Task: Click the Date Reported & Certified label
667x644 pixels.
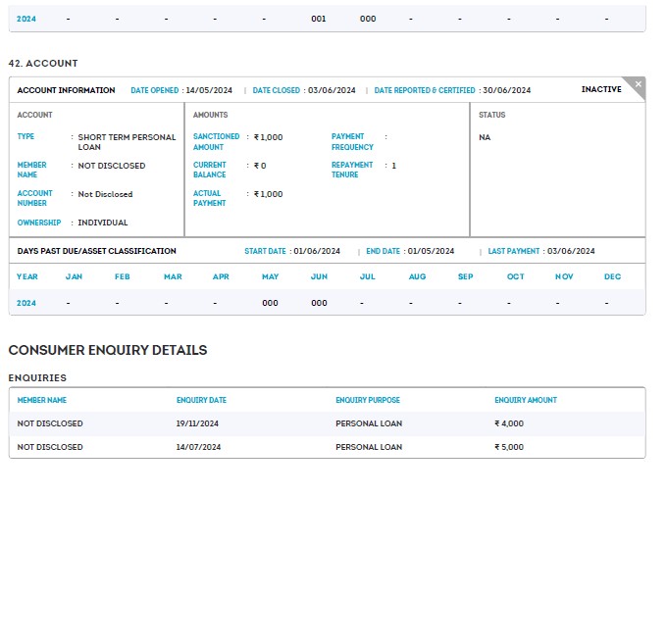Action: tap(425, 90)
